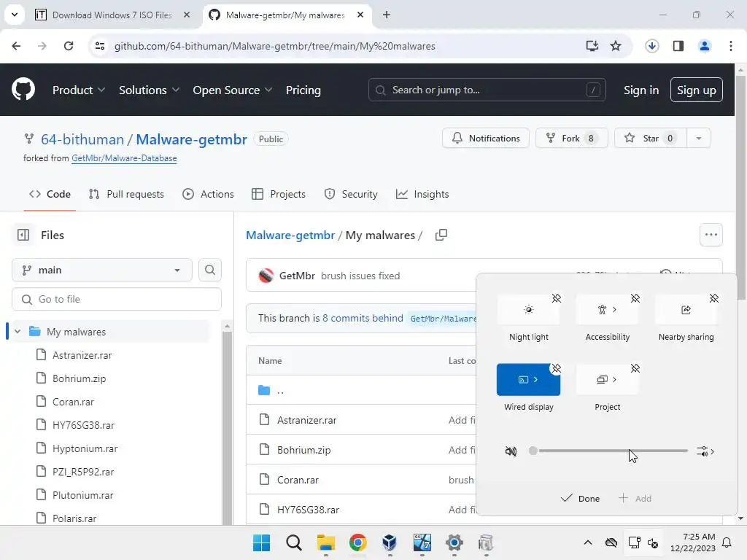Open Chrome side panel
Viewport: 747px width, 560px height.
point(678,46)
